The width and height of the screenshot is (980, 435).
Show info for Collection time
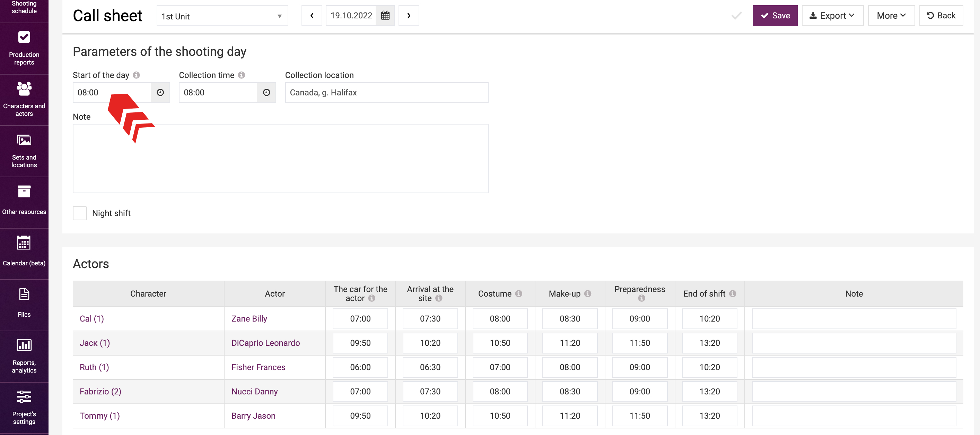(x=242, y=75)
